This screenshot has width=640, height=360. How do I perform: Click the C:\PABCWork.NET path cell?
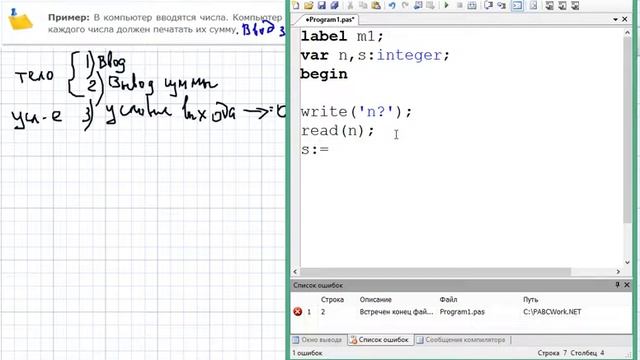(x=552, y=312)
